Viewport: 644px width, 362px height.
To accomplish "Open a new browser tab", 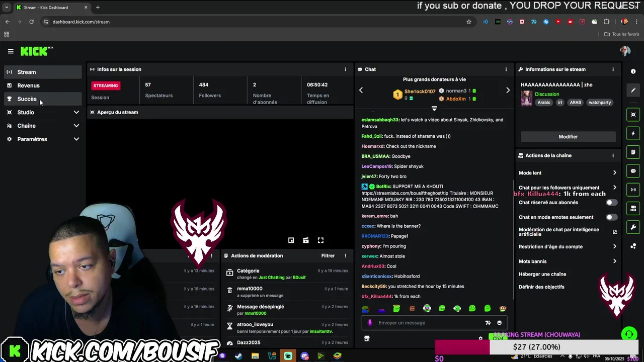I will [98, 8].
